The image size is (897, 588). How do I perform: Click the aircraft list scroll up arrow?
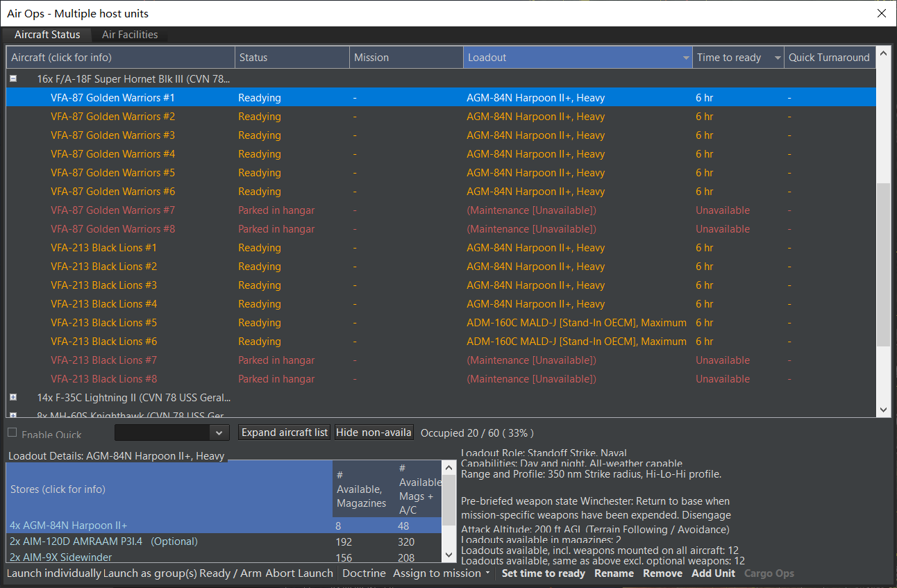(883, 53)
